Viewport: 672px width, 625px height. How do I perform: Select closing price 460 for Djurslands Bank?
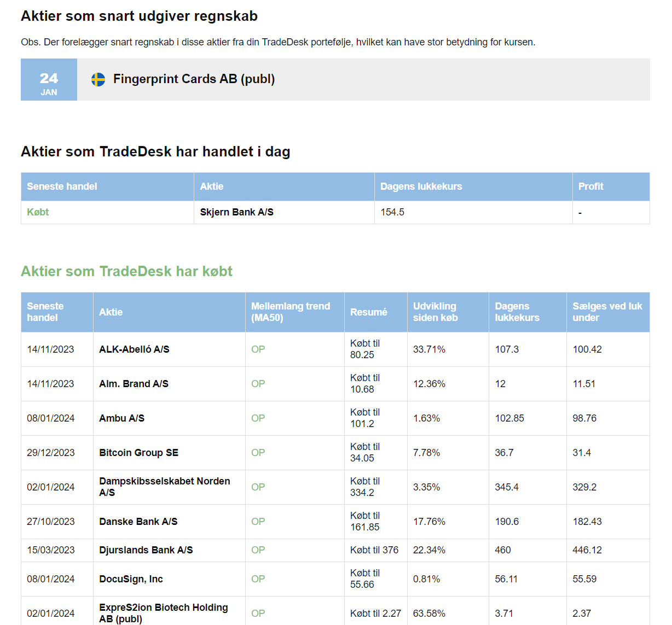point(503,550)
